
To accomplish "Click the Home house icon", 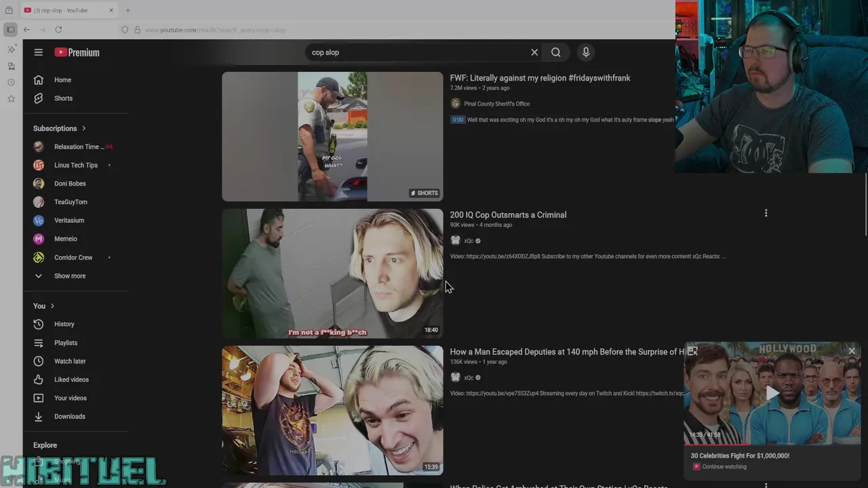I will point(39,80).
